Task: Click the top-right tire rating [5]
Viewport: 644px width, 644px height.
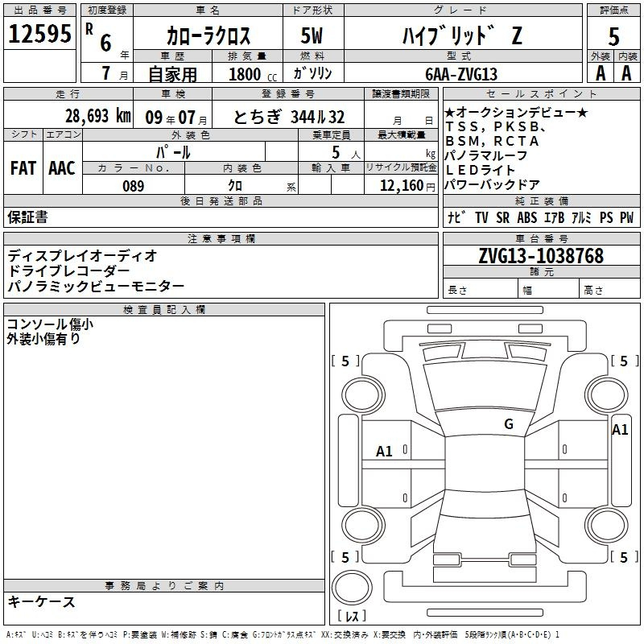Action: click(624, 361)
